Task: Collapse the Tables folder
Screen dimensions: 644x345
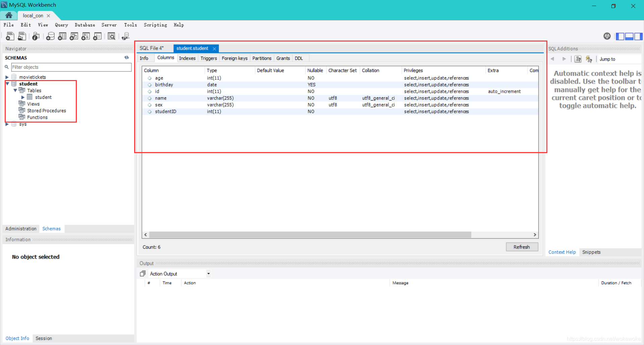Action: (x=15, y=90)
